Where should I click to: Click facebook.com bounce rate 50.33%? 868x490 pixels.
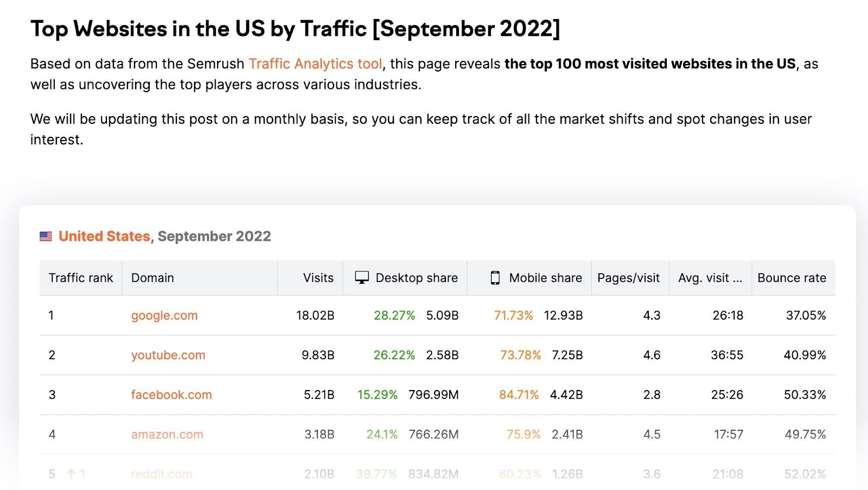tap(805, 394)
